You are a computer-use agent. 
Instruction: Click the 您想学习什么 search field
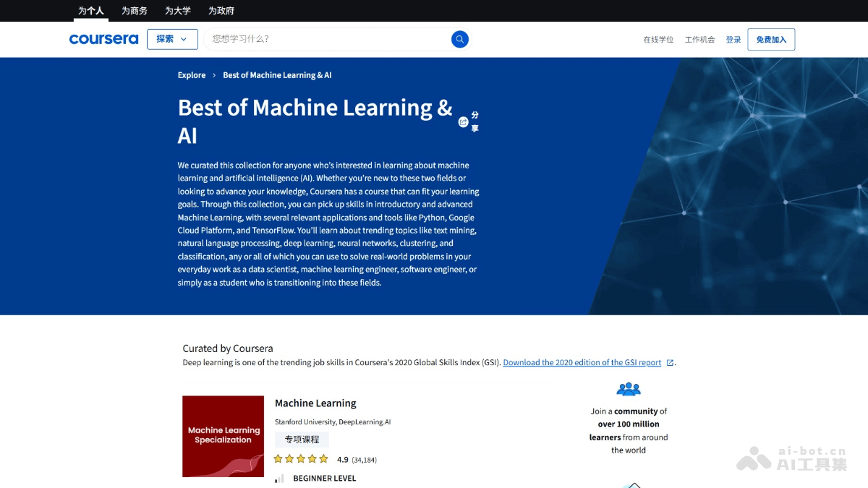click(x=325, y=39)
